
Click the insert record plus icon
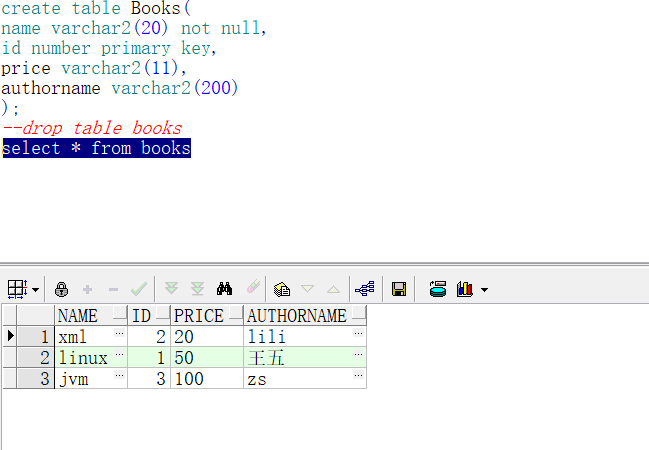(x=87, y=289)
